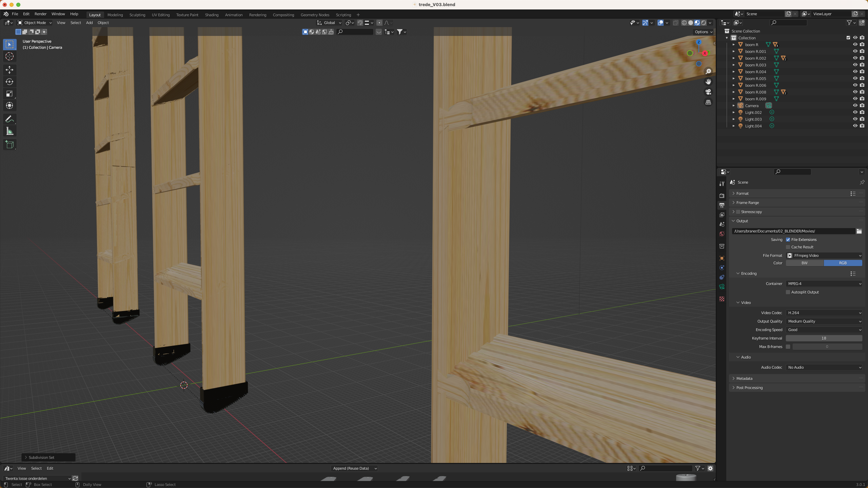This screenshot has height=488, width=868.
Task: Select the Annotate pencil tool
Action: tap(9, 119)
